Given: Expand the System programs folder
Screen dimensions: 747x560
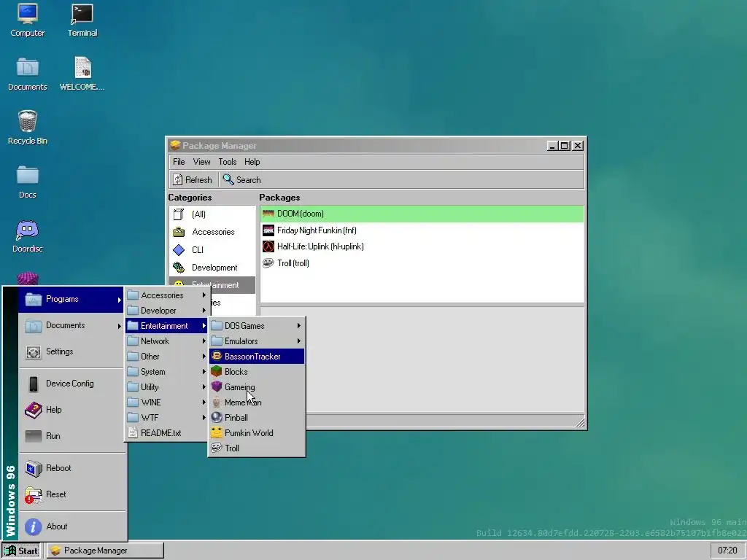Looking at the screenshot, I should pyautogui.click(x=167, y=371).
